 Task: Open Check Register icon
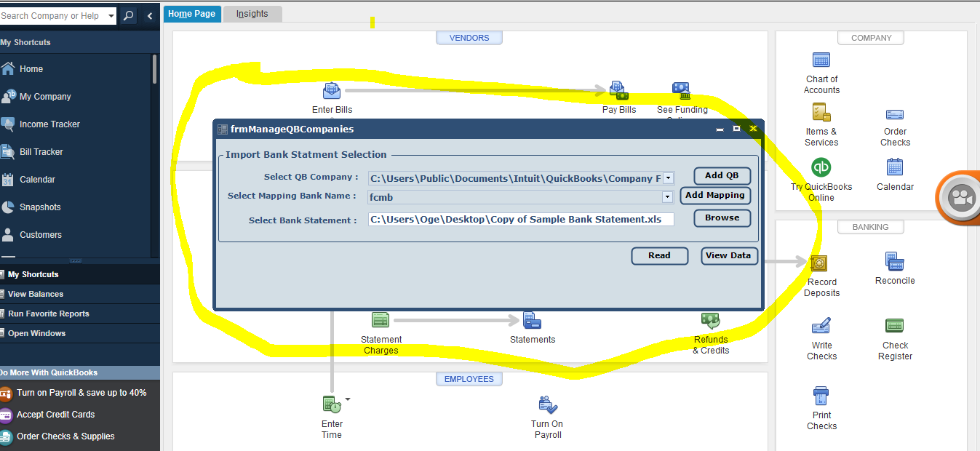[895, 326]
